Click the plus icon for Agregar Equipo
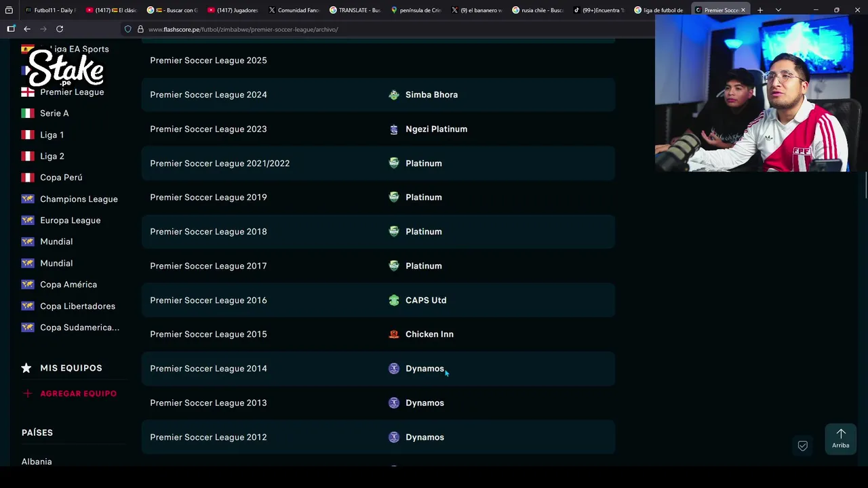The image size is (868, 488). pos(27,394)
